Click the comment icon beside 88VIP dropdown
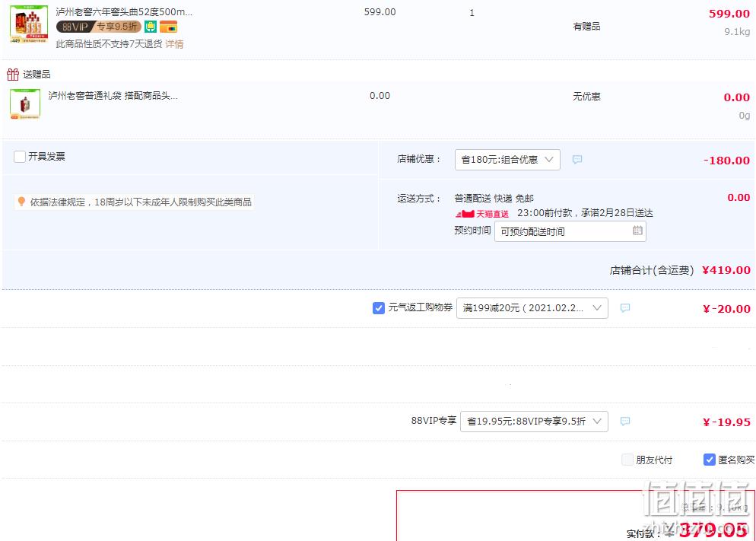The width and height of the screenshot is (756, 541). [x=625, y=422]
